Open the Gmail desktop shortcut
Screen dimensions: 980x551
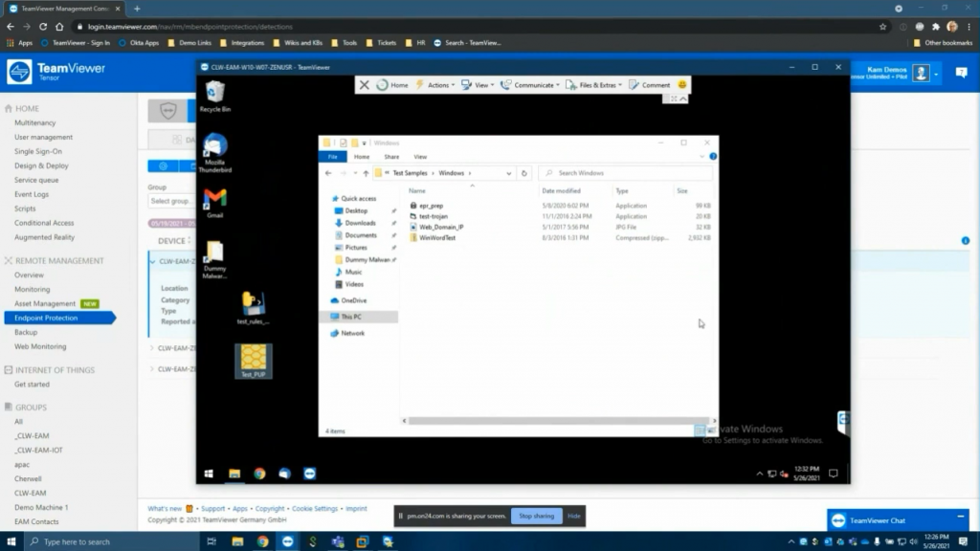215,204
